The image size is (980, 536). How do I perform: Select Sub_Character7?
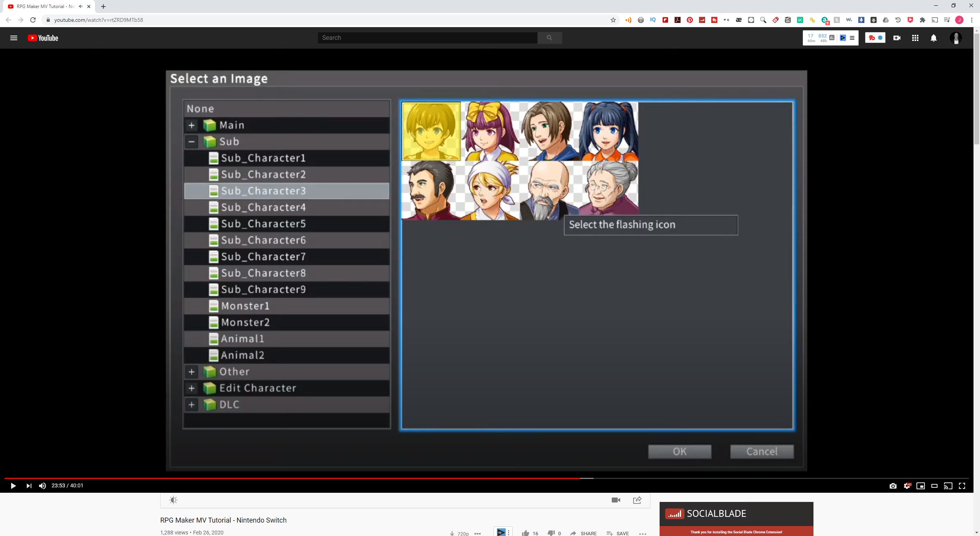287,257
